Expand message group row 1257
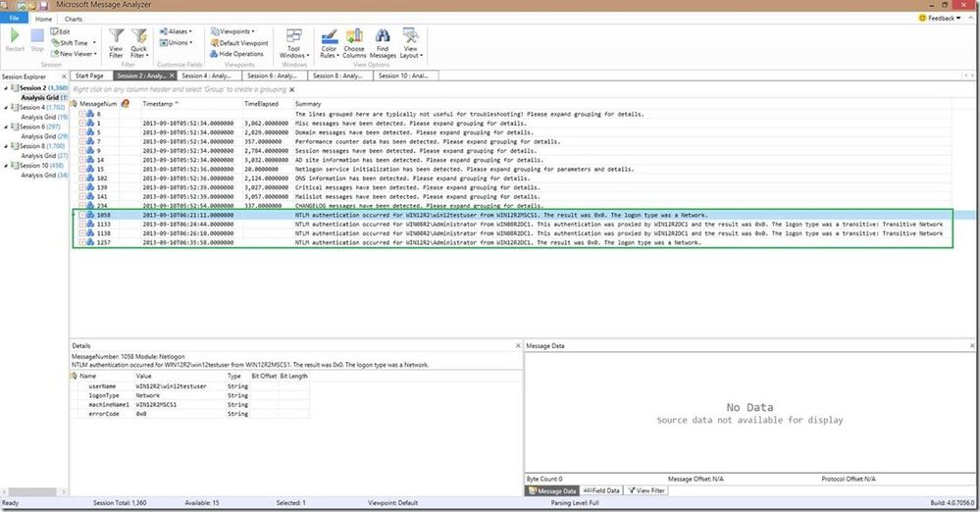This screenshot has width=980, height=512. [x=82, y=242]
